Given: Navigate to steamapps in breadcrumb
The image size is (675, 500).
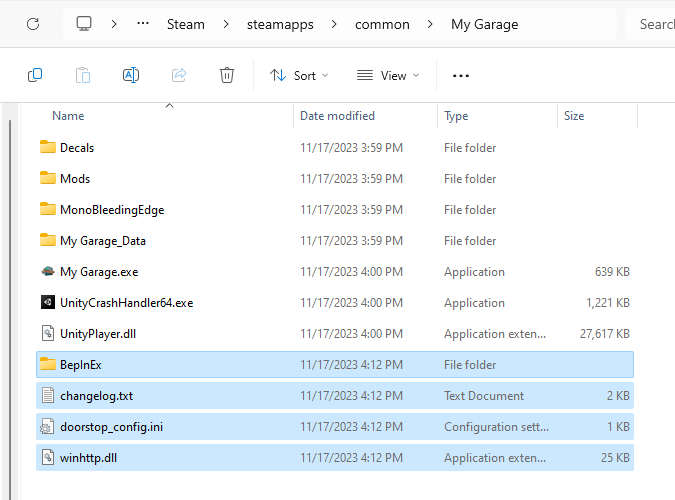Looking at the screenshot, I should (280, 25).
